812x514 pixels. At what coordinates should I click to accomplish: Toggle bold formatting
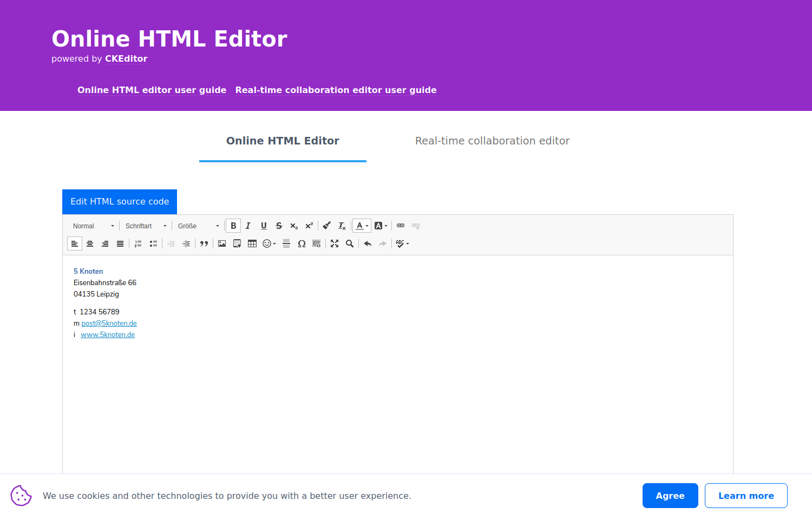coord(233,226)
